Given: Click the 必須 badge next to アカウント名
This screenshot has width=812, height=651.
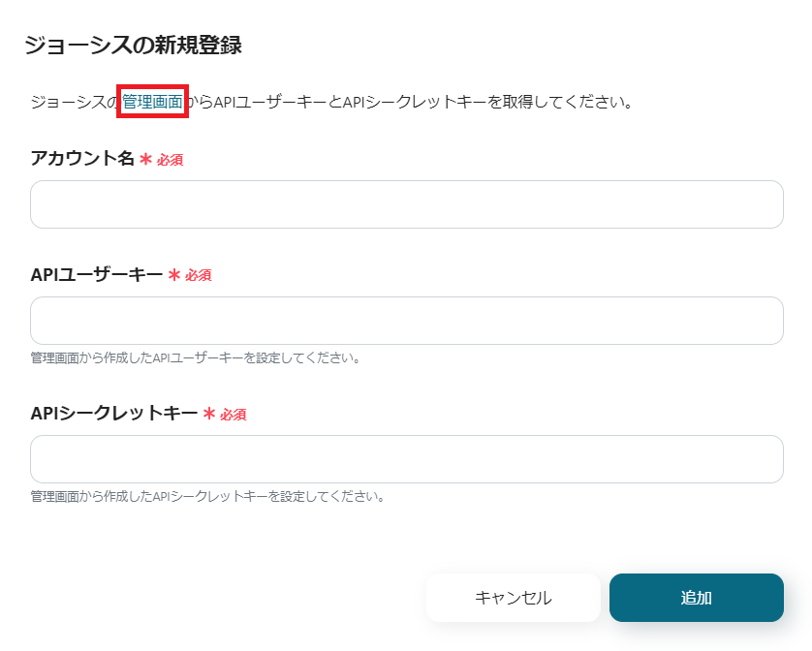Looking at the screenshot, I should tap(170, 160).
